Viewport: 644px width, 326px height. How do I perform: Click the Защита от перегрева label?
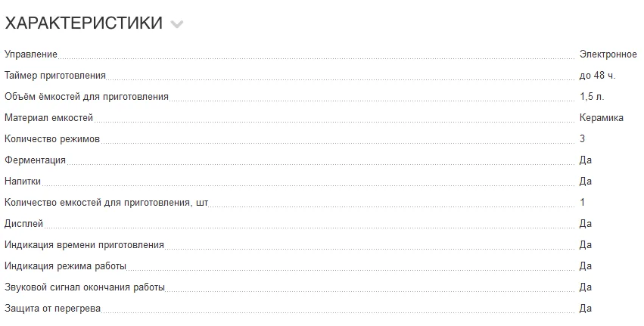pos(52,309)
